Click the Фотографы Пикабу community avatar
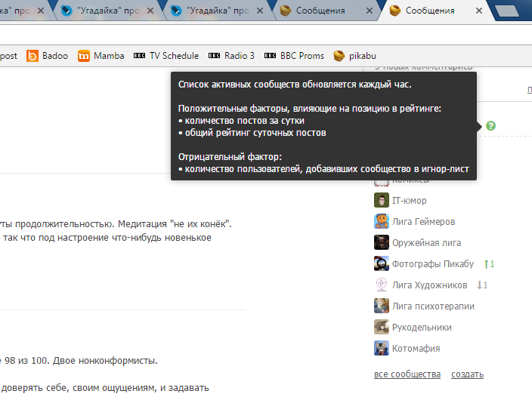Viewport: 532px width, 394px height. [382, 264]
